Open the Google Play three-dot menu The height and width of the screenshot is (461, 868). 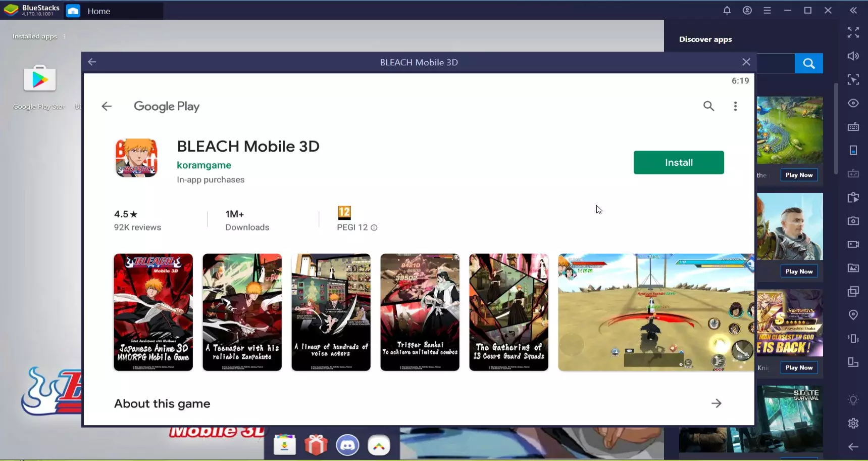(x=735, y=106)
